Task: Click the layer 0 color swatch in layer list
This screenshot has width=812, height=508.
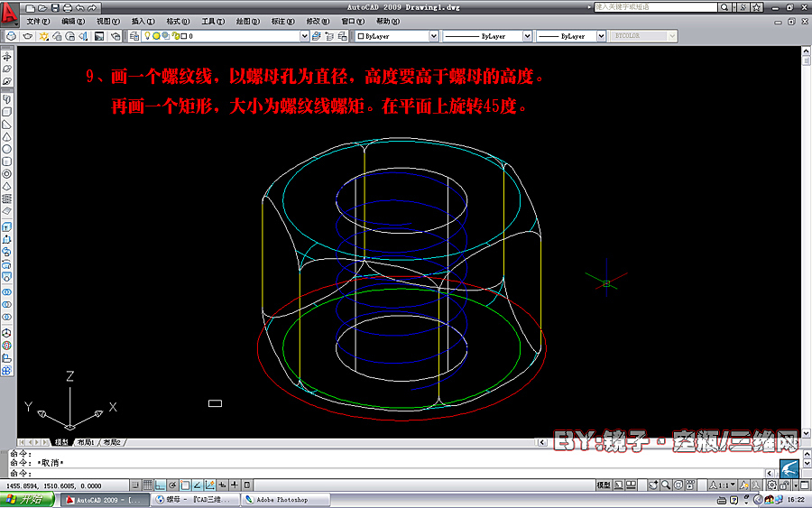Action: 184,36
